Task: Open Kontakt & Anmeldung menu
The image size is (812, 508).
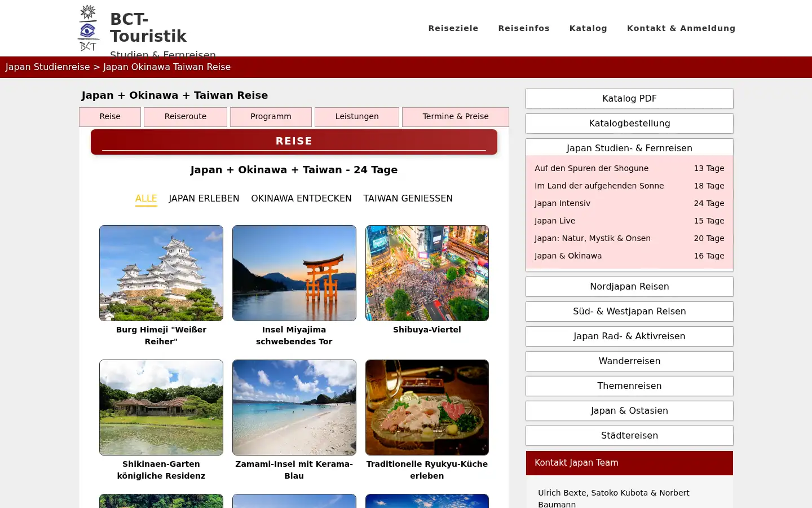Action: coord(681,28)
